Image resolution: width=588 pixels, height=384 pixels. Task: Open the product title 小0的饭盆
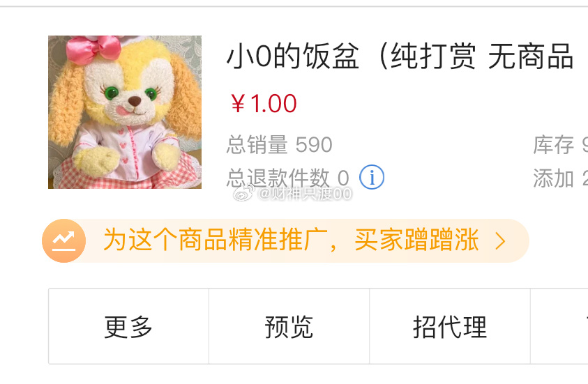[293, 56]
